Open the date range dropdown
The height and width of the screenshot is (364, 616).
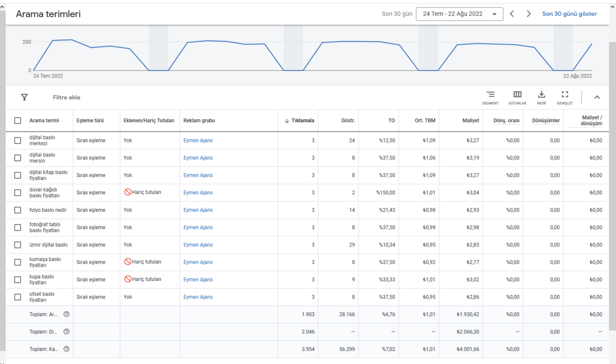tap(459, 14)
